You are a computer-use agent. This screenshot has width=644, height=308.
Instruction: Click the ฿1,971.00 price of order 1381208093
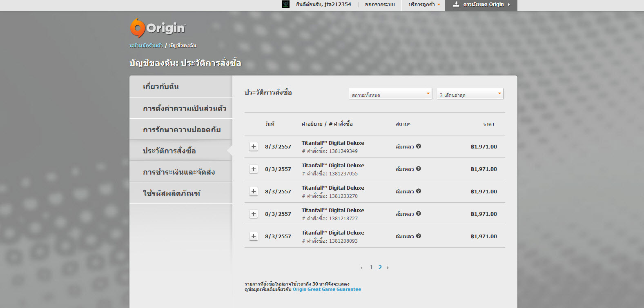pos(484,237)
